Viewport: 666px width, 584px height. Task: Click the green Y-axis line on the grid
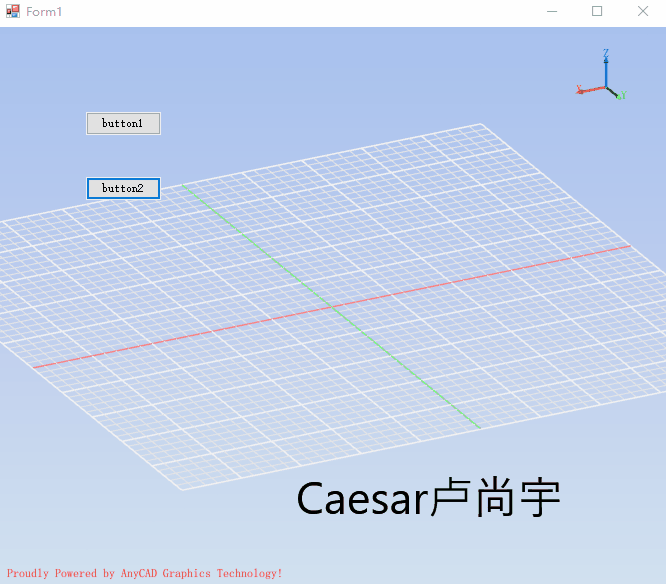[332, 307]
